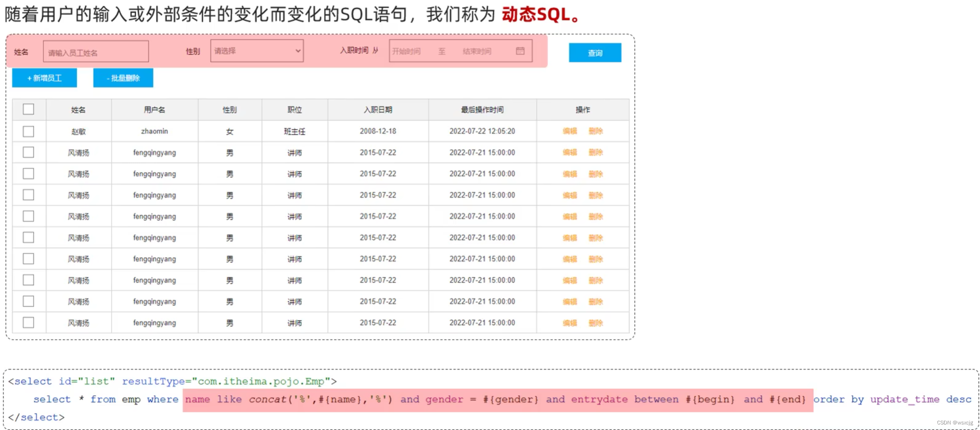Screen dimensions: 980x430
Task: Click the 职位 column header
Action: coord(295,110)
